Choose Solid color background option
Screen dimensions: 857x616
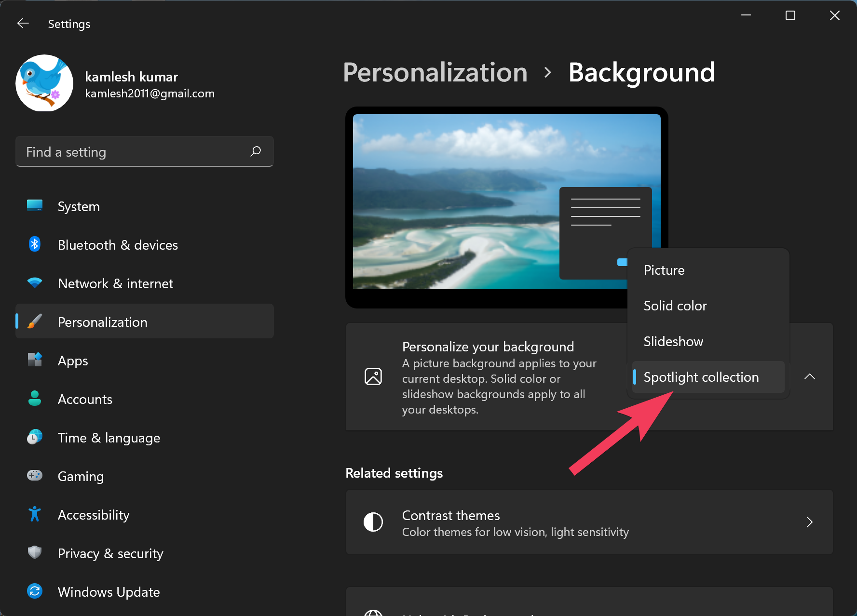708,306
